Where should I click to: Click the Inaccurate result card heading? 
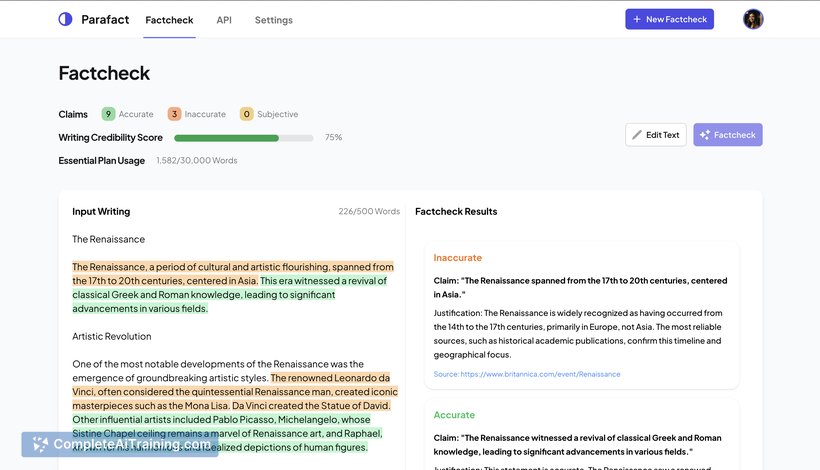coord(458,258)
